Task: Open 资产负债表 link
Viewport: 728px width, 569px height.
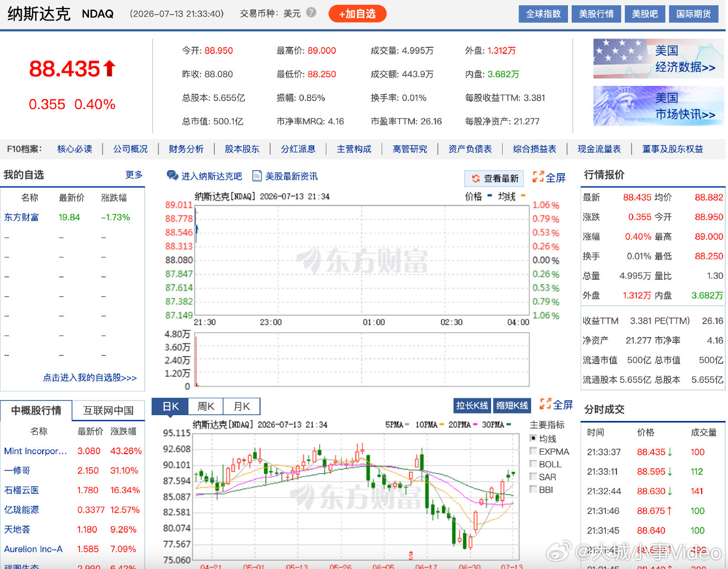Action: (470, 149)
